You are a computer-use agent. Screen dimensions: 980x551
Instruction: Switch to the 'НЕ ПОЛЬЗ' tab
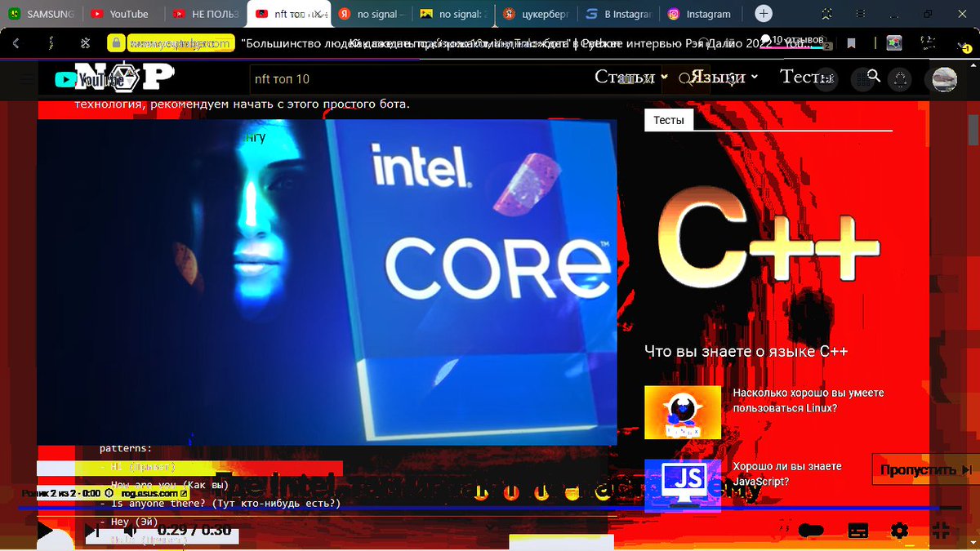(x=204, y=14)
